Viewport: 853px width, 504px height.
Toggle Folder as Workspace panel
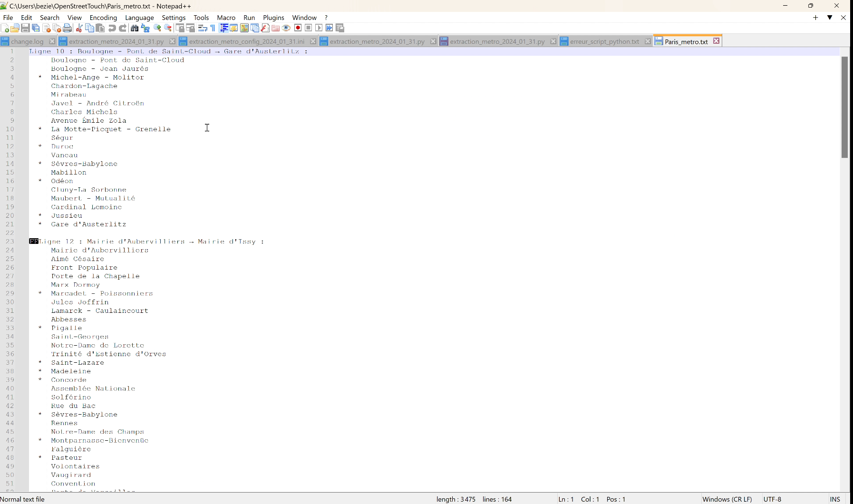coord(276,28)
